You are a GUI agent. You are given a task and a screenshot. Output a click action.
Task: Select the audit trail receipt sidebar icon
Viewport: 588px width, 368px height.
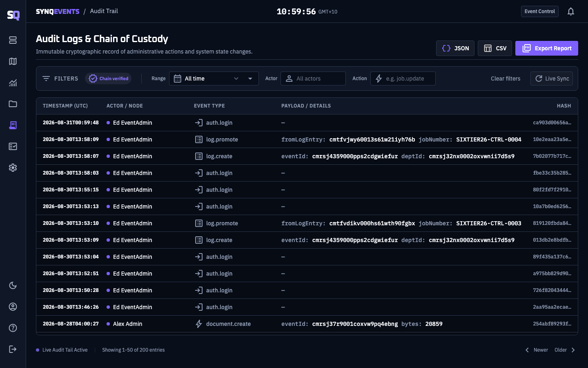13,125
